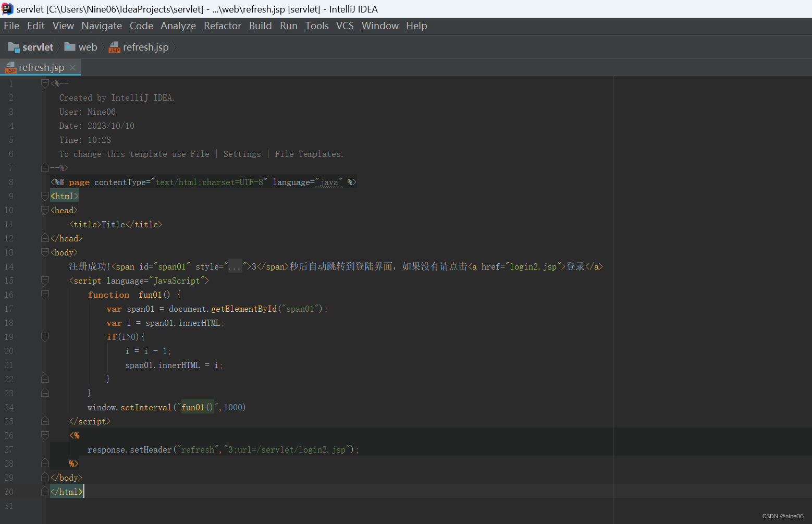Screen dimensions: 812x524
Task: Click the JSP file icon on the refresh.jsp editor tab
Action: tap(10, 68)
